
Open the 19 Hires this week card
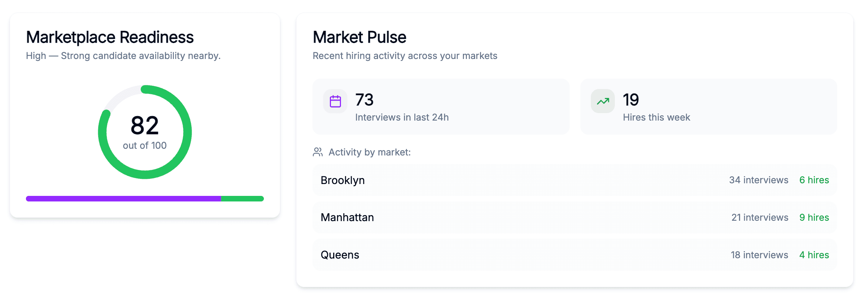pyautogui.click(x=708, y=107)
